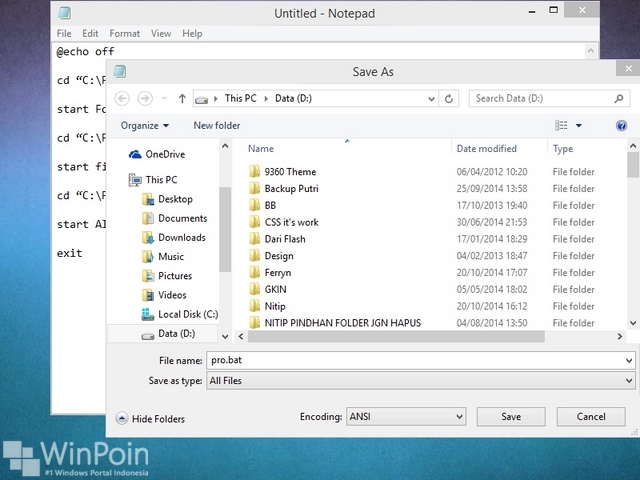Create a New folder
The height and width of the screenshot is (480, 640).
(217, 125)
